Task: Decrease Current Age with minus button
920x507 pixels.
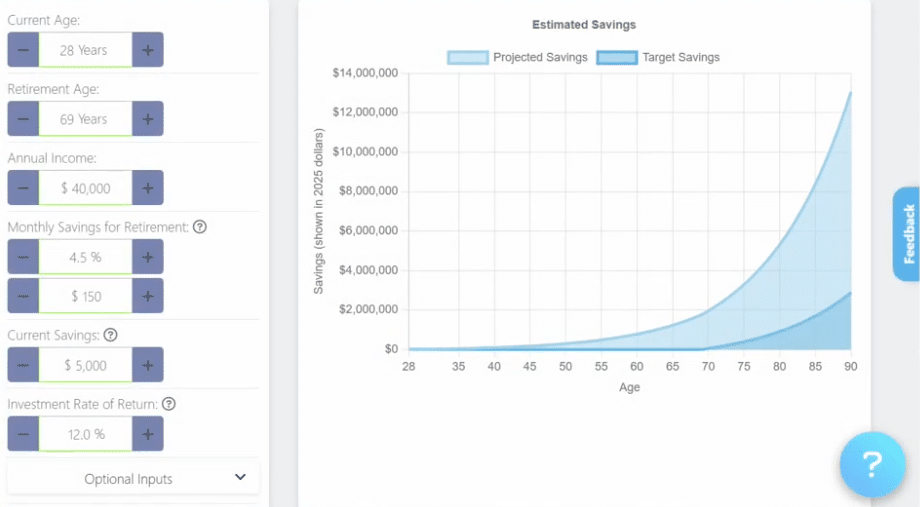Action: point(23,50)
